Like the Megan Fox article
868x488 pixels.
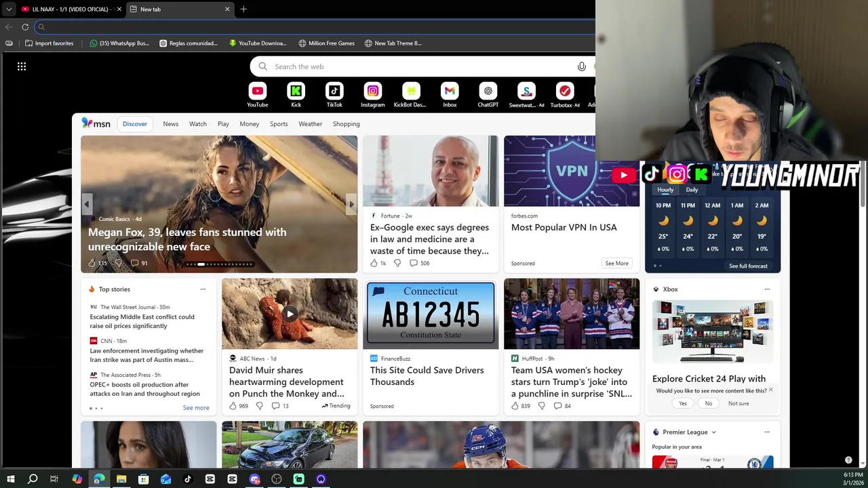92,263
